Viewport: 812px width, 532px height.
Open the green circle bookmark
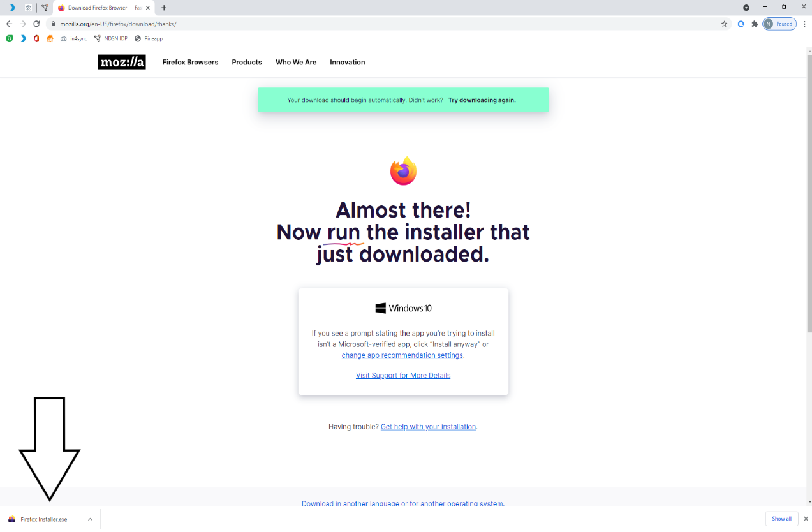pos(10,38)
